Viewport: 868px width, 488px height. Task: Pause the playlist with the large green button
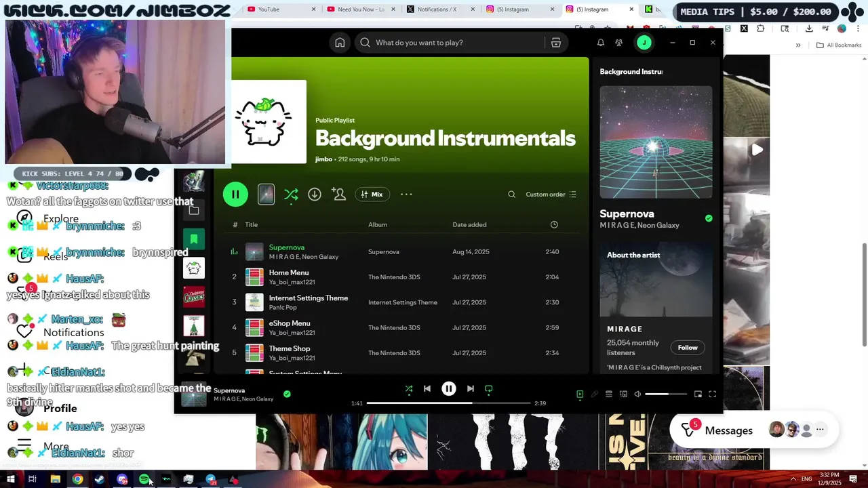tap(235, 195)
